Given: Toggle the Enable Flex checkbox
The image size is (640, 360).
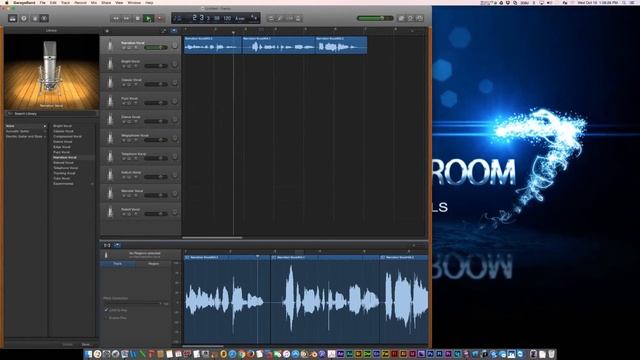Looking at the screenshot, I should [x=107, y=318].
